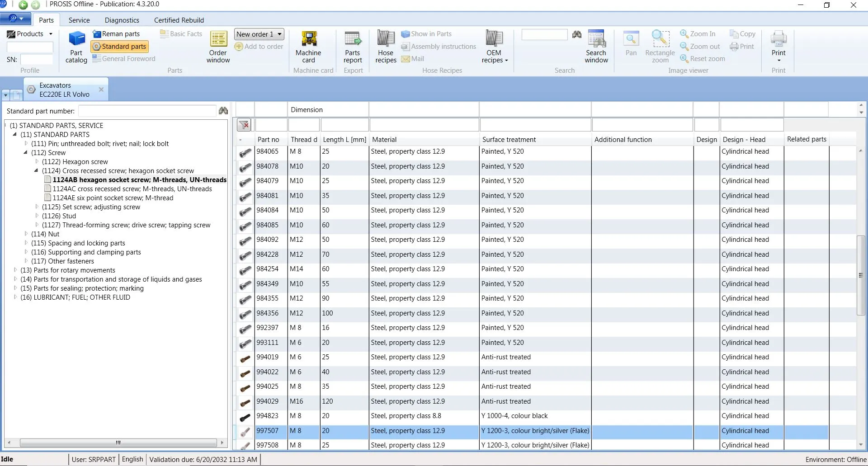Click the Reman parts button
This screenshot has width=868, height=466.
pos(116,34)
